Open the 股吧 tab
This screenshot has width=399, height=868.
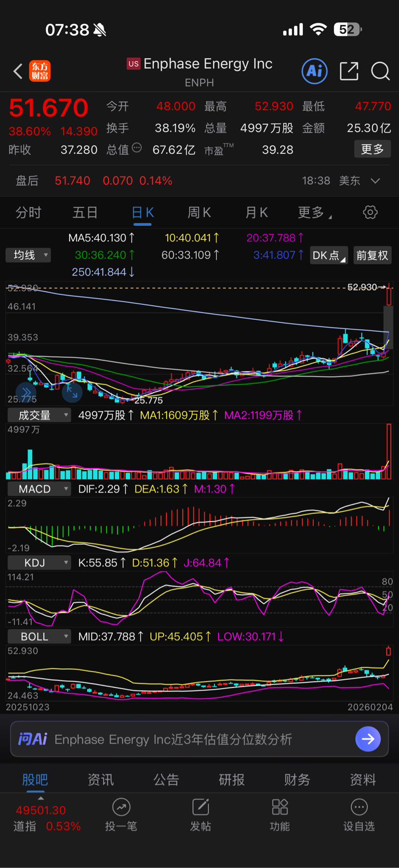pos(35,780)
